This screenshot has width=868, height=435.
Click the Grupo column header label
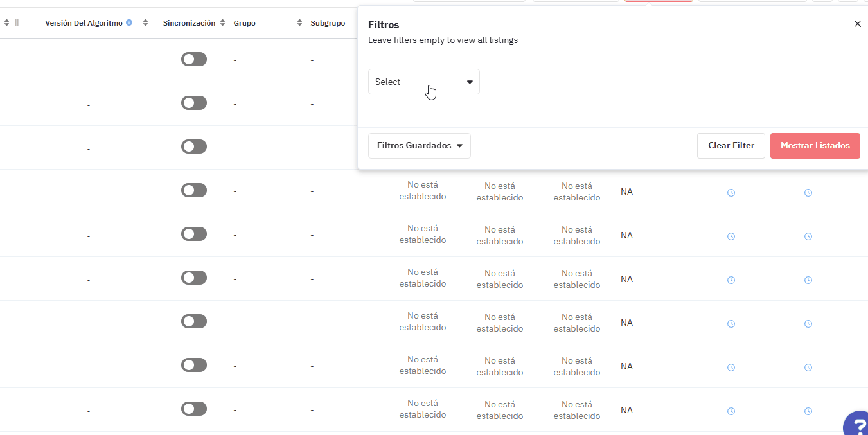245,23
